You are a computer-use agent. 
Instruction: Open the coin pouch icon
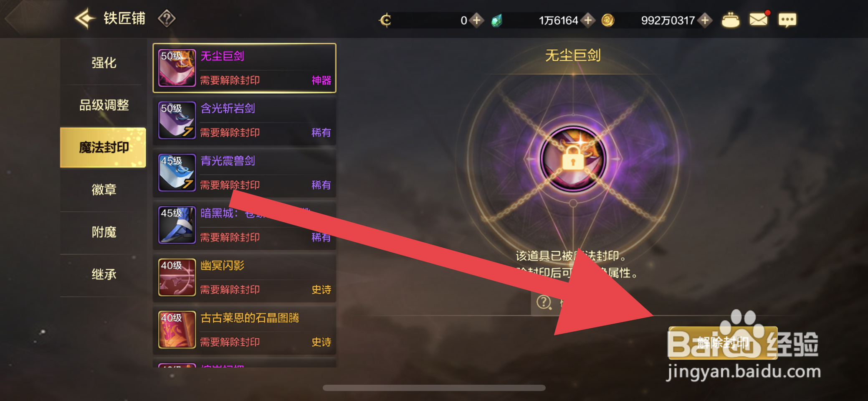click(731, 20)
